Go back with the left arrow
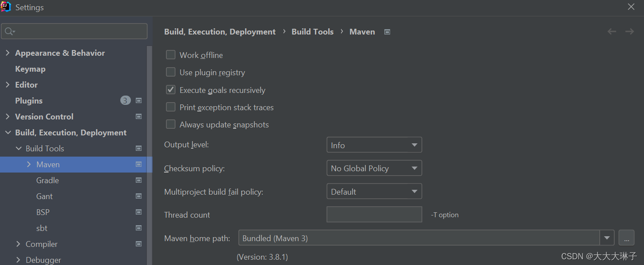 click(x=612, y=31)
